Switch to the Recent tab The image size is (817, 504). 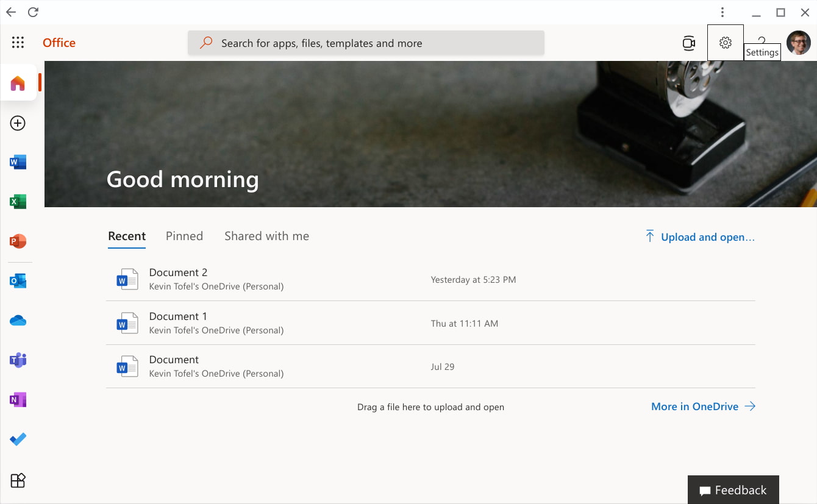pyautogui.click(x=127, y=236)
